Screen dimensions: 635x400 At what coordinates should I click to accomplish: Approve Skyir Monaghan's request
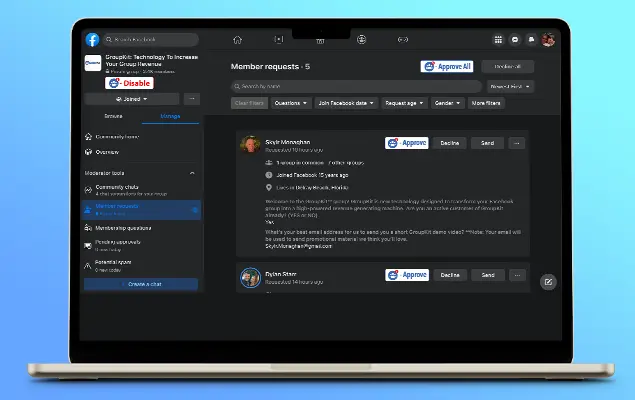click(407, 143)
